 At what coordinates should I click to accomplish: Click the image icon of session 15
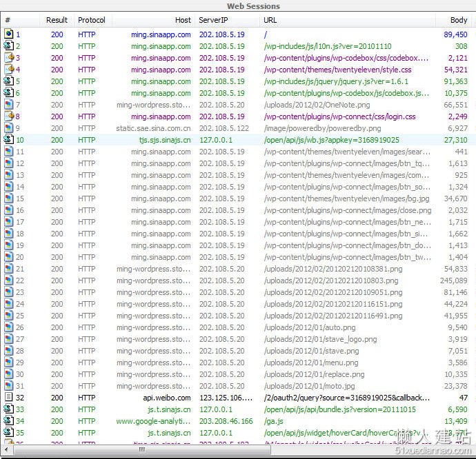[x=9, y=198]
